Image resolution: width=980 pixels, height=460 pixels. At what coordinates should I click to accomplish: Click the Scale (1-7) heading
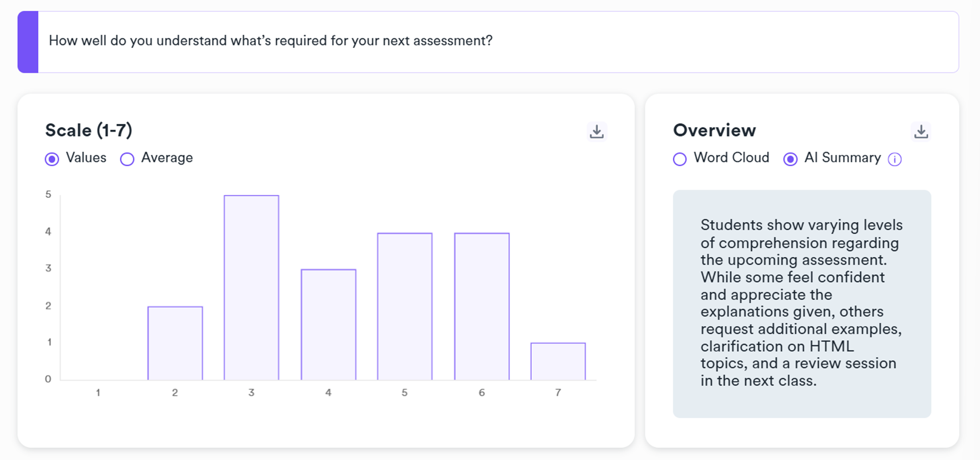[x=89, y=130]
